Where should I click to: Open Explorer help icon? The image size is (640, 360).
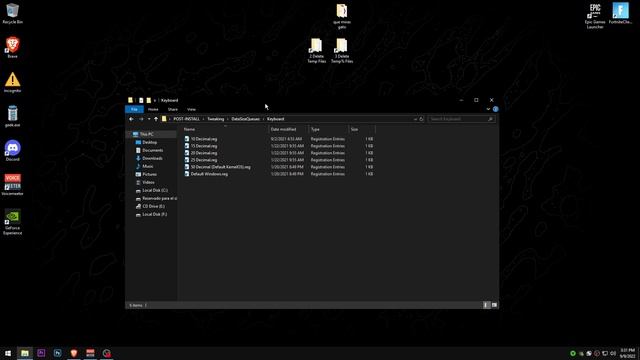(x=496, y=109)
